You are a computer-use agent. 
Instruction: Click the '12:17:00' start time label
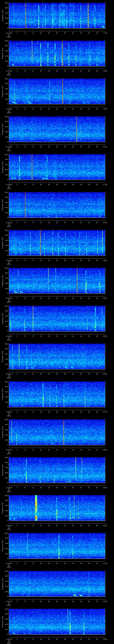click(9, 71)
